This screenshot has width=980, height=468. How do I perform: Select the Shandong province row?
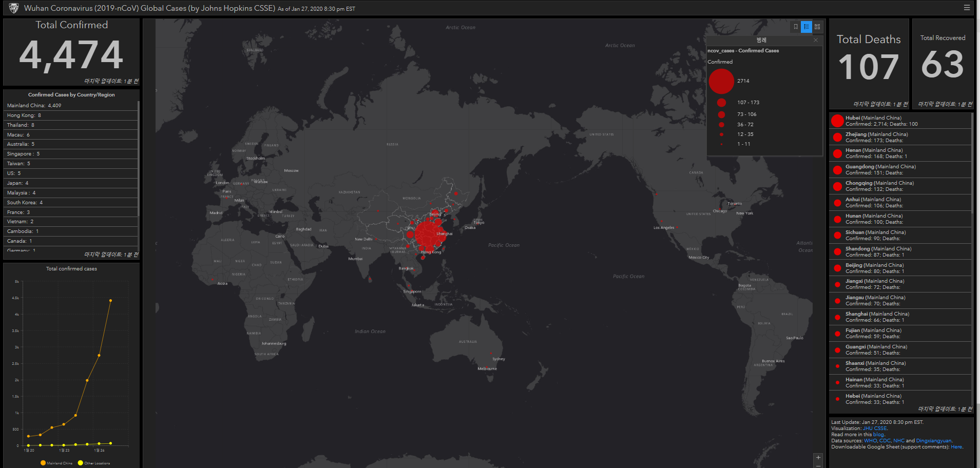pyautogui.click(x=900, y=252)
